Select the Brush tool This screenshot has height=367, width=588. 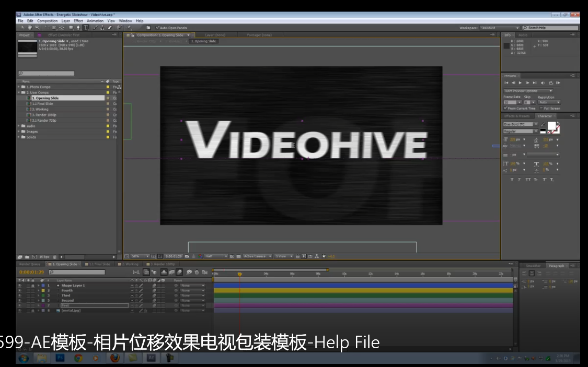point(96,27)
